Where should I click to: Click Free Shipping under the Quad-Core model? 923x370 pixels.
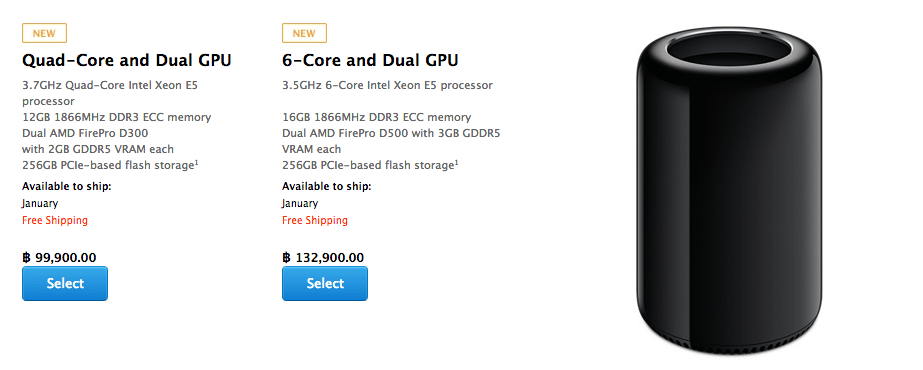[55, 221]
